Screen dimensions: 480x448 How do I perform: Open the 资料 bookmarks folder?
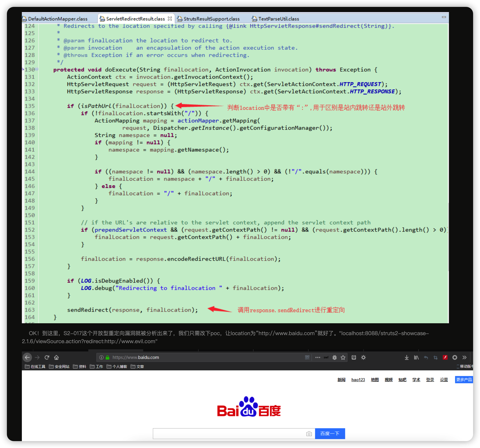[80, 366]
